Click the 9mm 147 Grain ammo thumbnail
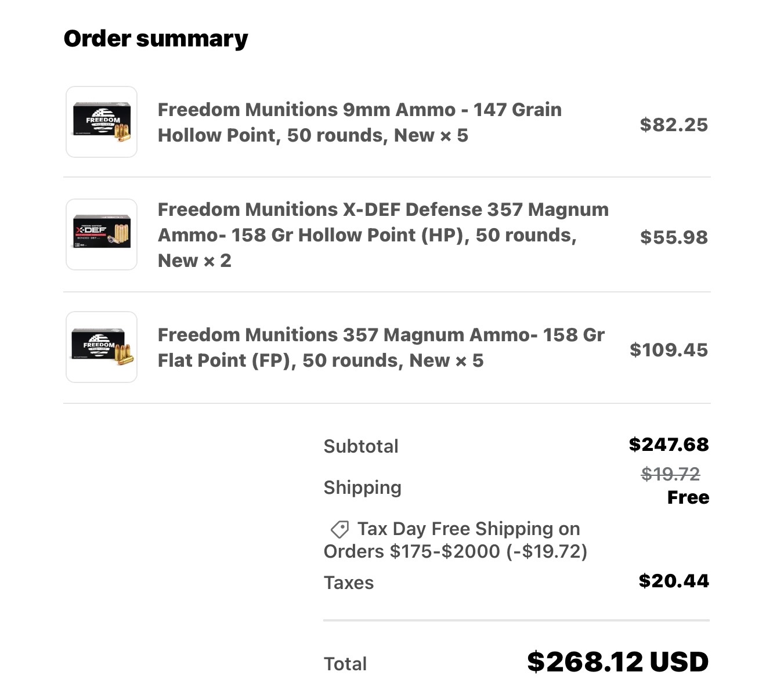Viewport: 784px width, 690px height. click(102, 122)
